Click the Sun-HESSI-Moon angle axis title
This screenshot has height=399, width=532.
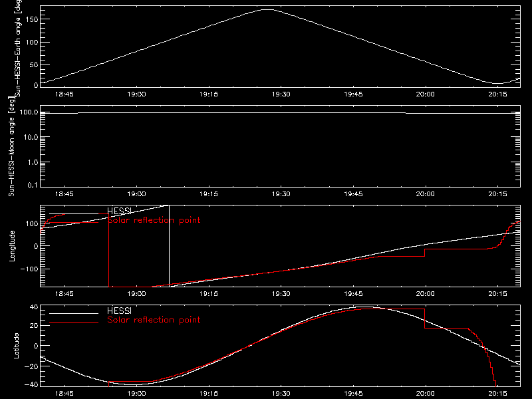(11, 146)
